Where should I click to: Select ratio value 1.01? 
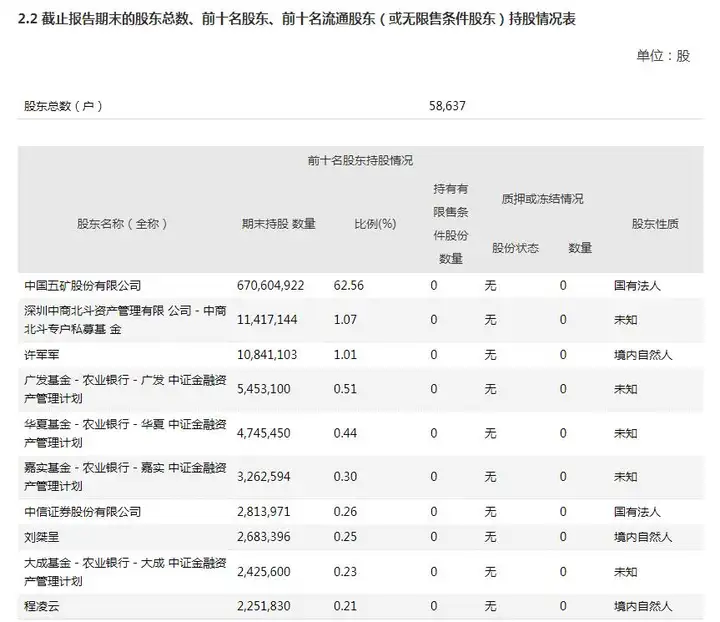pyautogui.click(x=345, y=355)
